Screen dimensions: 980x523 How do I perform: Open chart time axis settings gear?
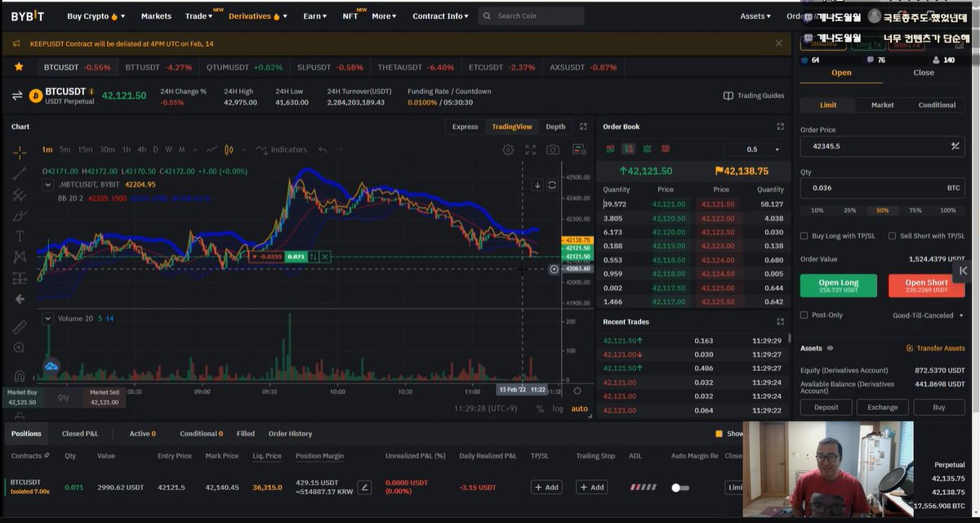click(x=577, y=391)
